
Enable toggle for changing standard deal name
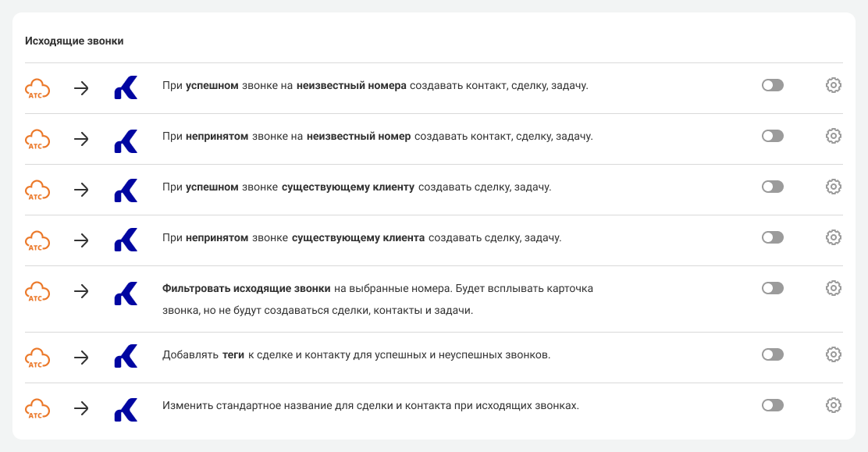[772, 405]
